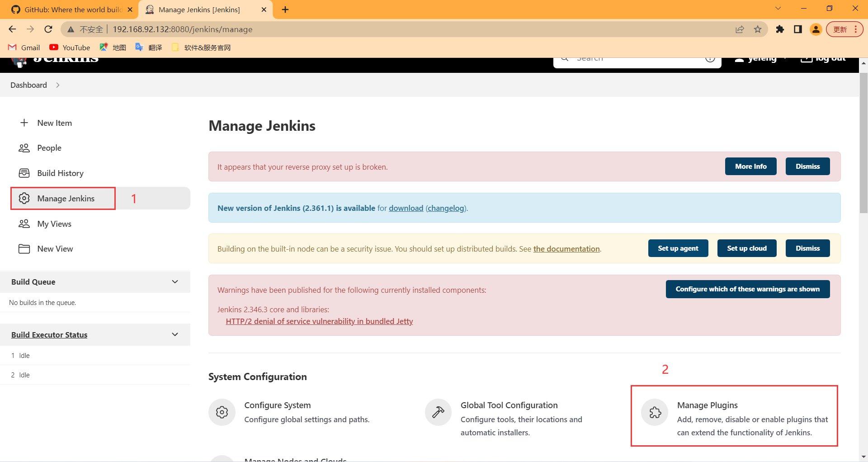The image size is (868, 462).
Task: Toggle the browser side panel icon
Action: 798,29
